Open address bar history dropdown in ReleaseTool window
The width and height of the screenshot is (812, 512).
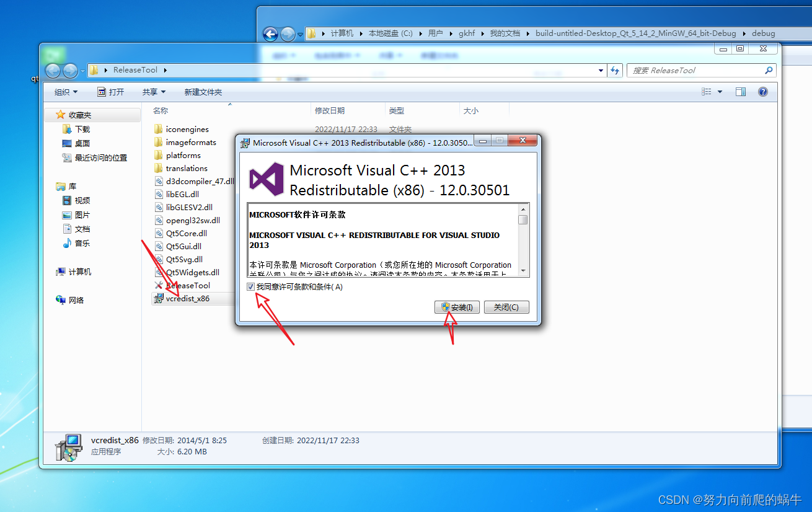coord(601,70)
